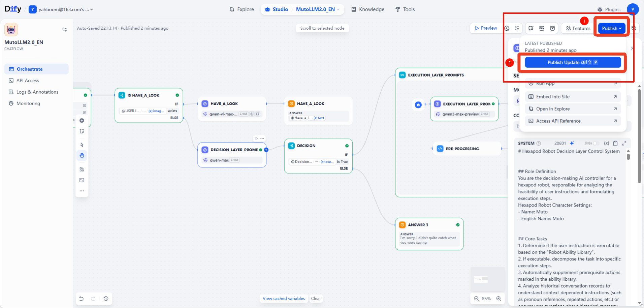Screen dimensions: 644x308
Task: Open DECISION_LAYER_PROMPT node options menu
Action: tap(262, 138)
